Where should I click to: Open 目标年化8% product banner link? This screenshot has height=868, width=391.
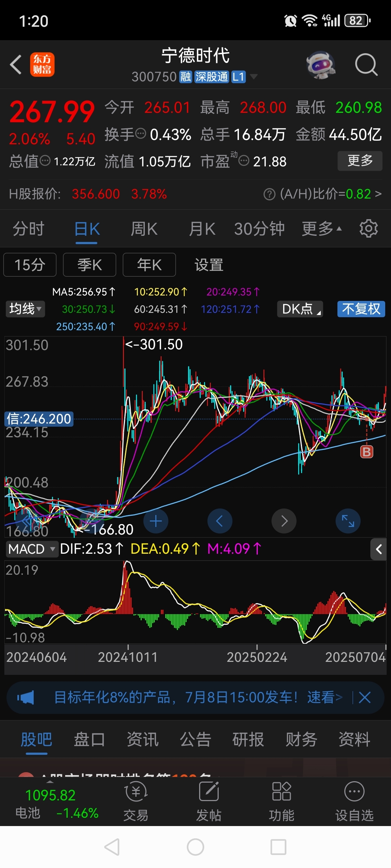point(198,697)
